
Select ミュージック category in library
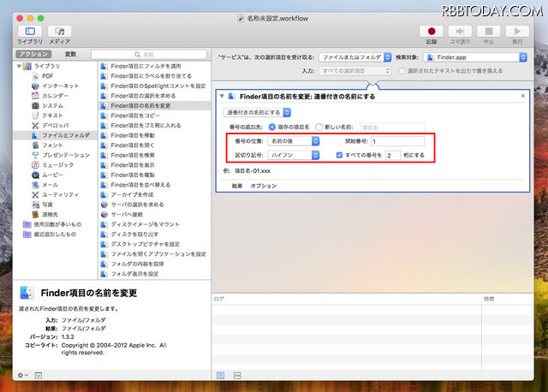(57, 165)
